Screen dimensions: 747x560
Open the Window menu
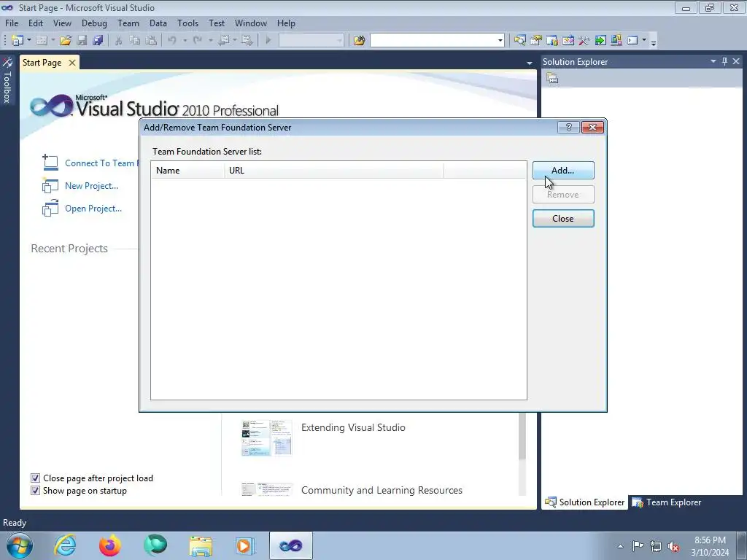click(251, 23)
